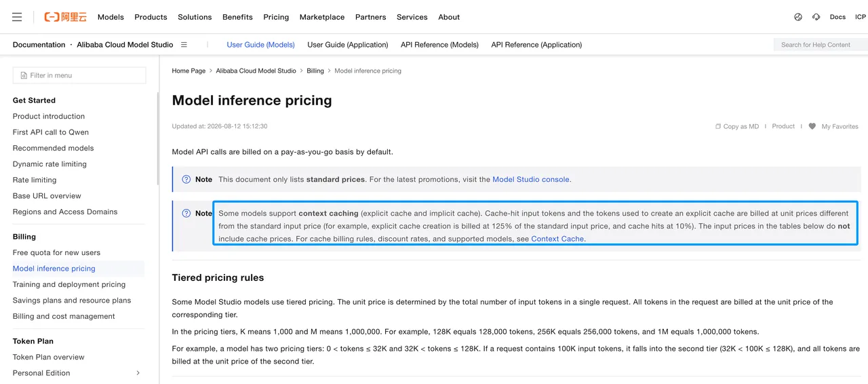This screenshot has width=868, height=384.
Task: Focus the Filter in menu input
Action: (79, 75)
